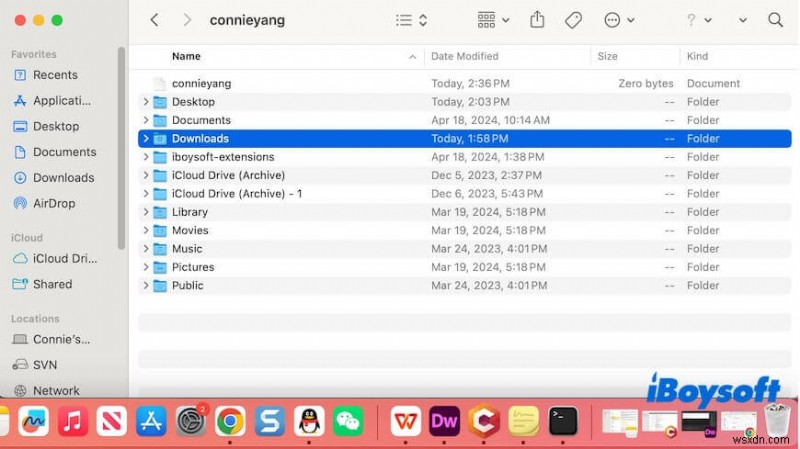Sort by the Name column header
This screenshot has height=449, width=800.
click(186, 56)
